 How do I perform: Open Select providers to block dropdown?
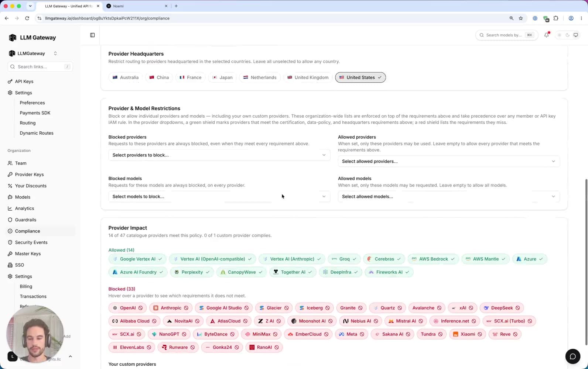(x=219, y=155)
